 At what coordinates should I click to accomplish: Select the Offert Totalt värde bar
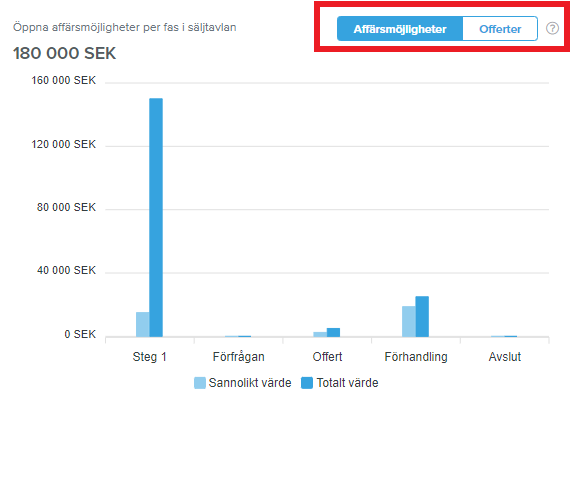(x=333, y=333)
